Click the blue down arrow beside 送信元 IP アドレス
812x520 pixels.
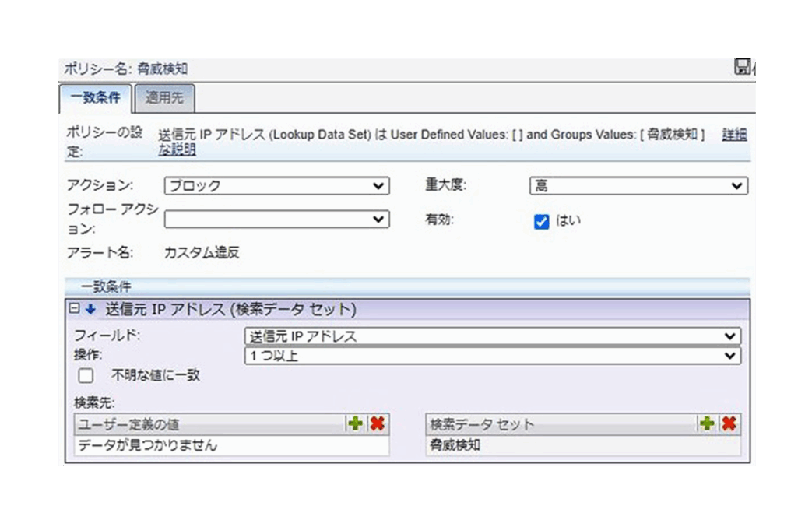click(90, 309)
